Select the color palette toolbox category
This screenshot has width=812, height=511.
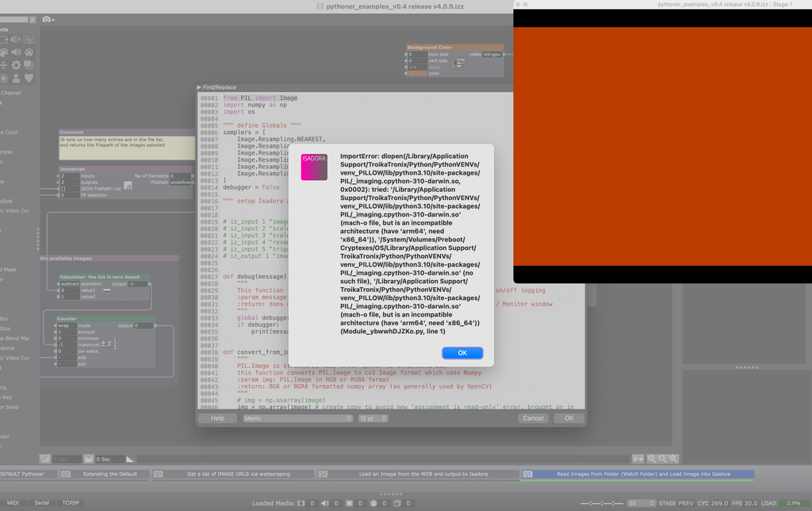(x=4, y=52)
